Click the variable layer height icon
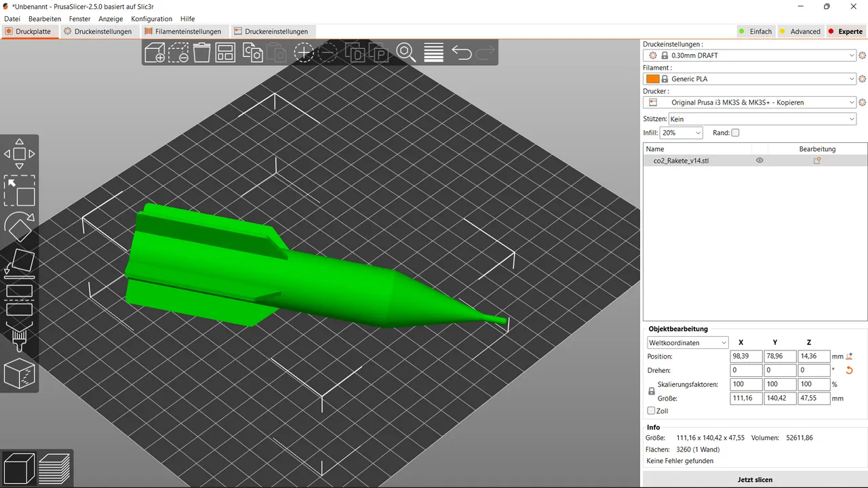 (x=433, y=52)
